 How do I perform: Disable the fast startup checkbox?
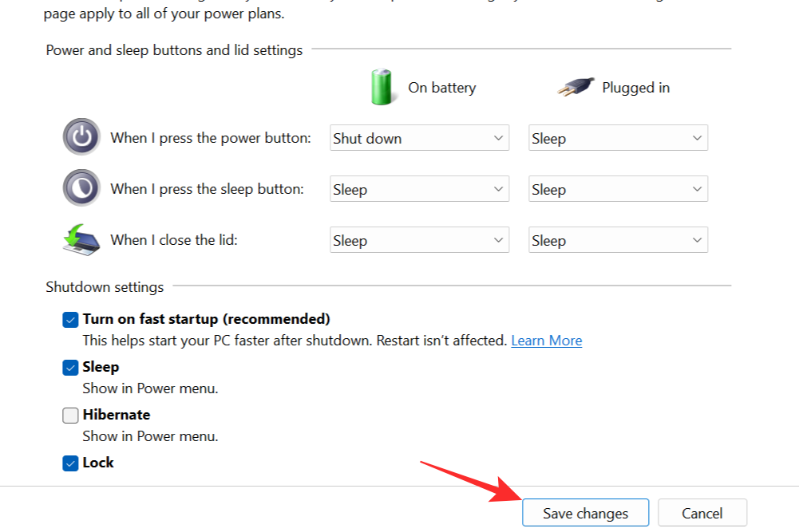point(70,320)
